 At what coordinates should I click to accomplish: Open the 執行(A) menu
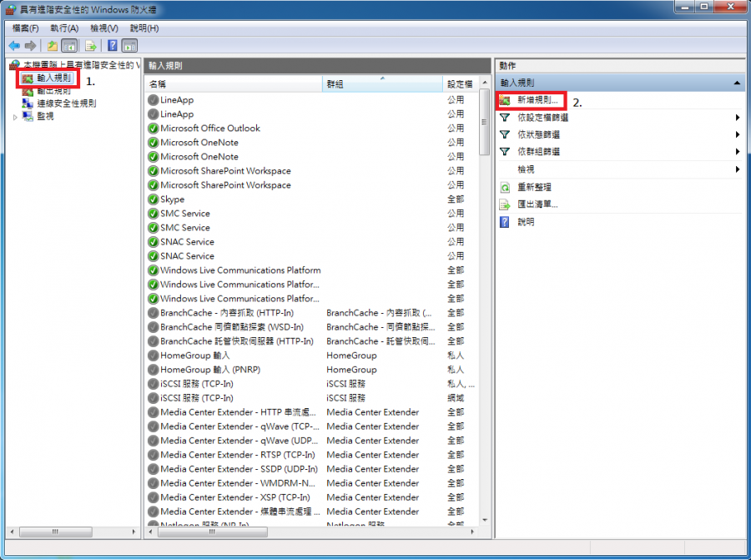64,28
